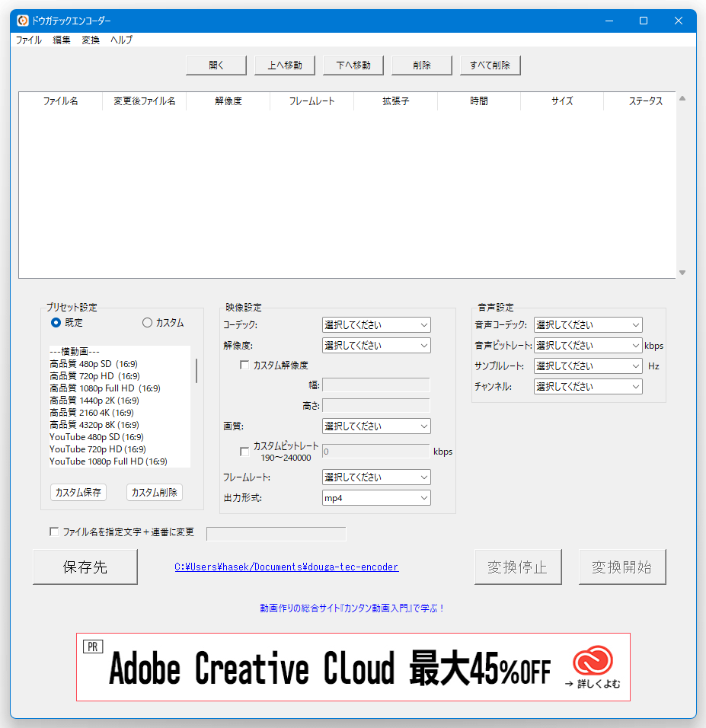Open the 音声コーデック dropdown
The width and height of the screenshot is (706, 728).
(588, 325)
